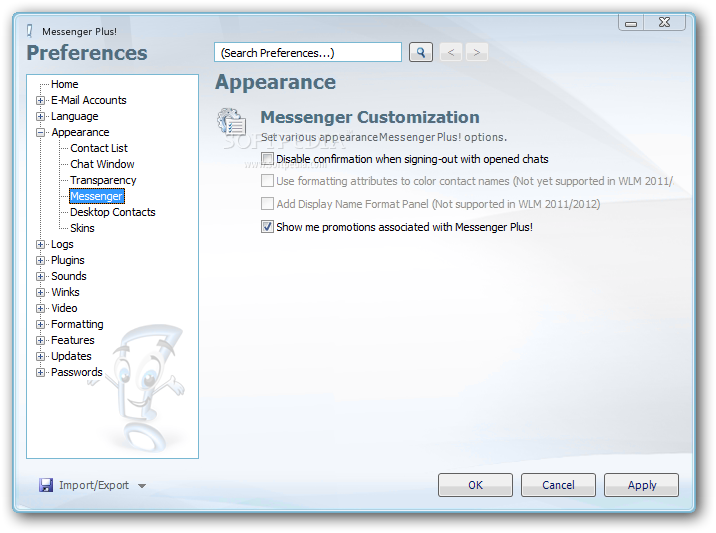Select Contact List under Appearance
The height and width of the screenshot is (533, 716).
tap(99, 148)
